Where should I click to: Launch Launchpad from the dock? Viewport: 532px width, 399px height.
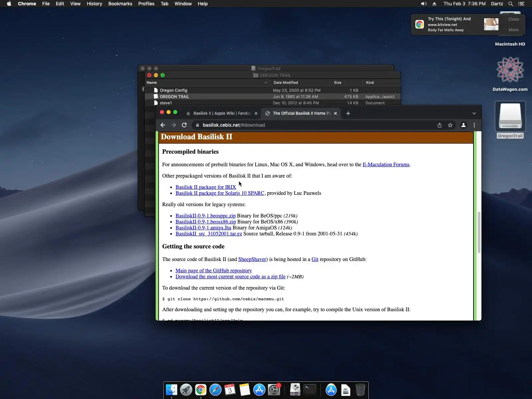(186, 390)
